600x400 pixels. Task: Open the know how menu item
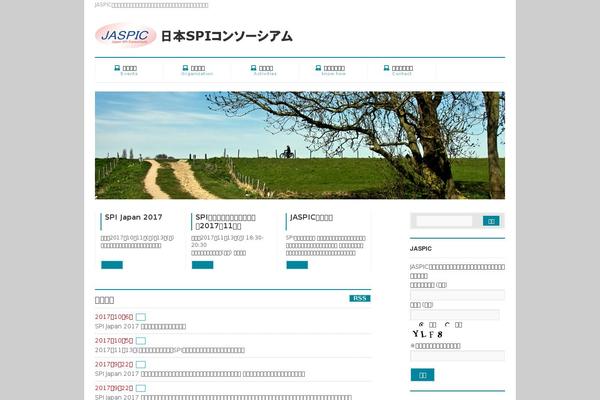point(333,70)
